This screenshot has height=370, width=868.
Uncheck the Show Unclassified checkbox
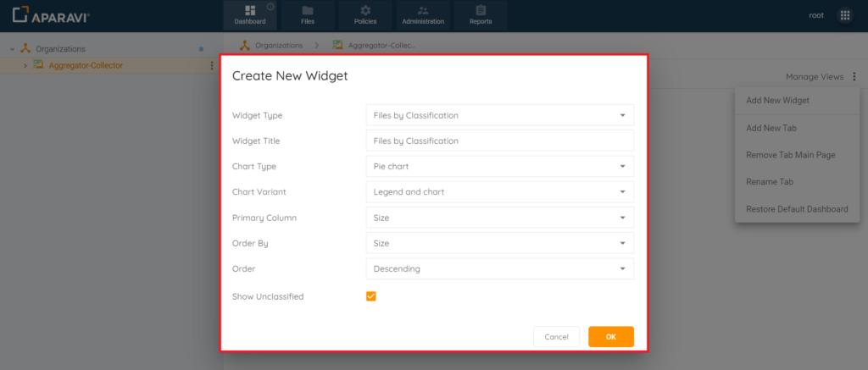coord(371,296)
